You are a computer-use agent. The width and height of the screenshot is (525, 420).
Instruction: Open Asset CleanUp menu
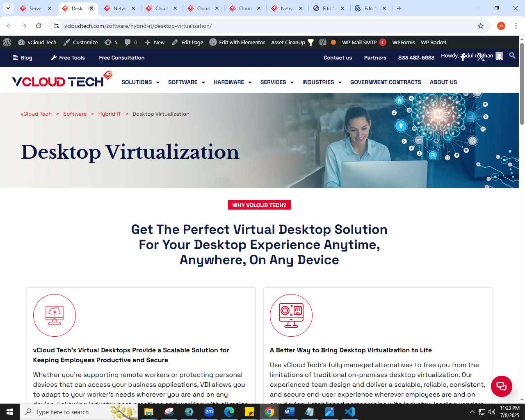tap(292, 42)
